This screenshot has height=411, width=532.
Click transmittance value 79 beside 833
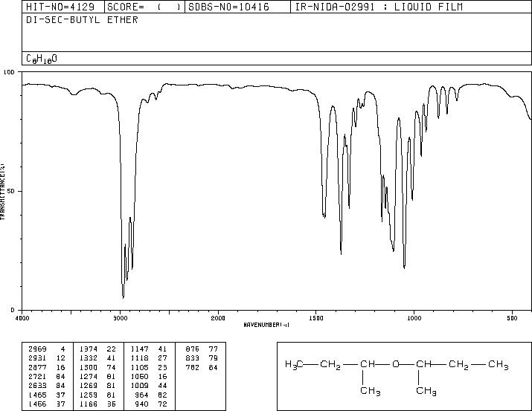214,358
